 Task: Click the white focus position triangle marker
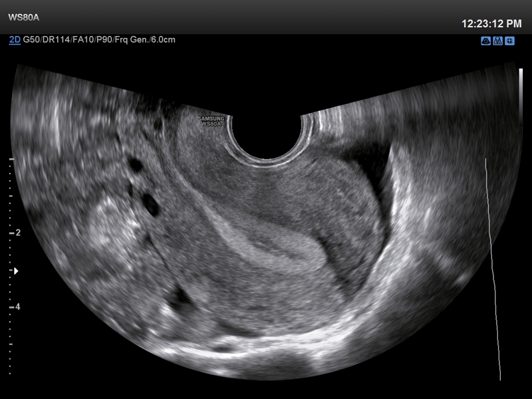tap(16, 271)
